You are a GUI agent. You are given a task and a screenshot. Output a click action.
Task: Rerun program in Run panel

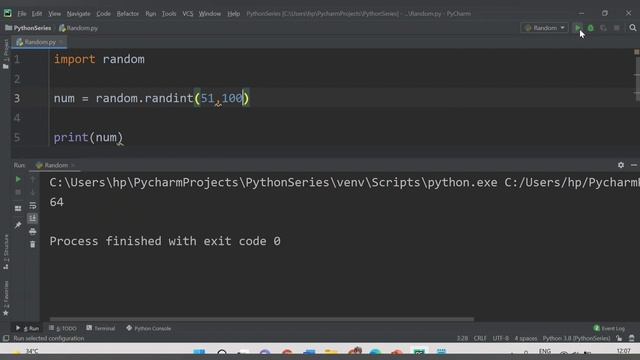(x=18, y=179)
